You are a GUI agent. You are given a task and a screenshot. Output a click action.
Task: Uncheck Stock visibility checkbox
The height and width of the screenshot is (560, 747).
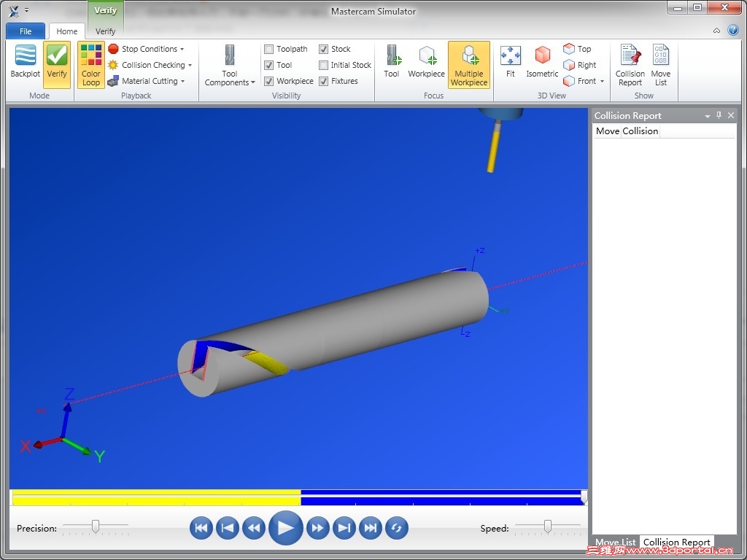pyautogui.click(x=323, y=49)
